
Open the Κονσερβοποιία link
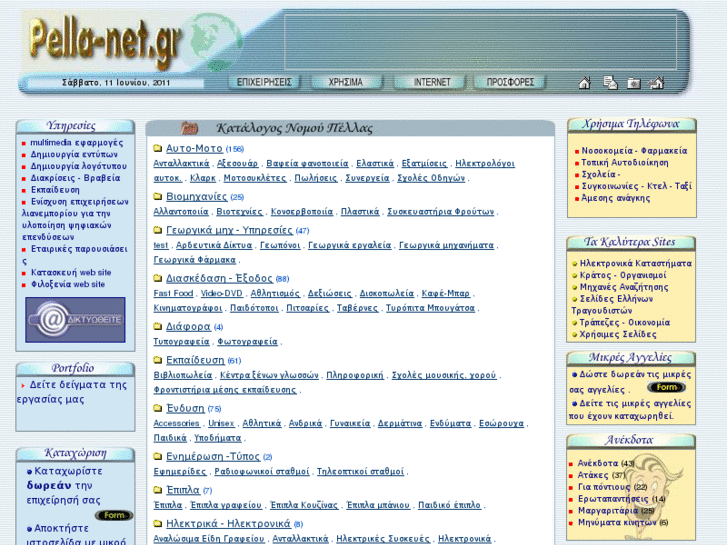[x=302, y=212]
